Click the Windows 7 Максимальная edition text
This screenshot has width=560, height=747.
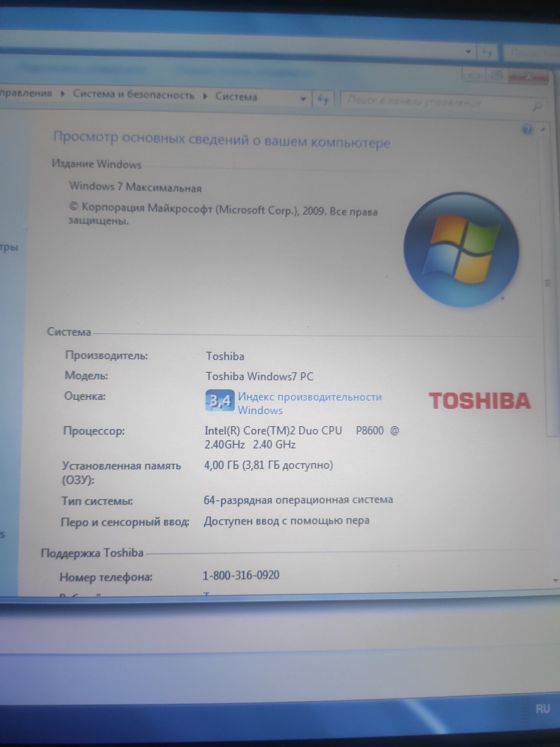(135, 187)
